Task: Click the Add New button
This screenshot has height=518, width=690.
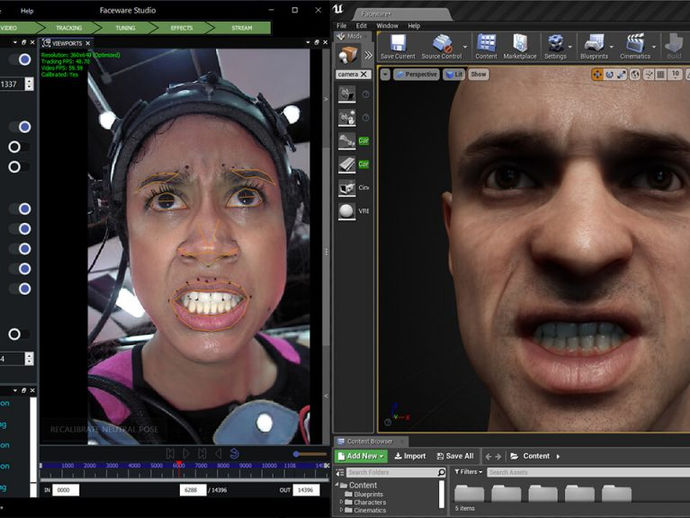Action: click(361, 456)
